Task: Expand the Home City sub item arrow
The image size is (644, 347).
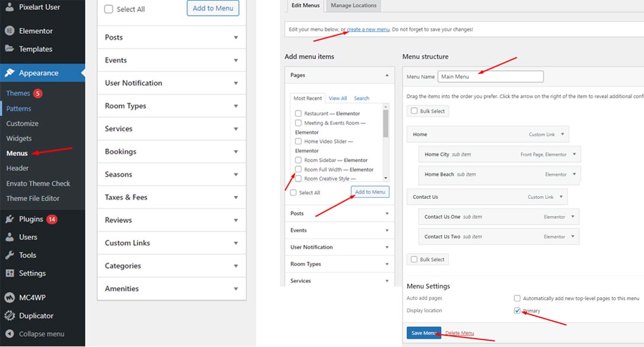Action: (574, 155)
